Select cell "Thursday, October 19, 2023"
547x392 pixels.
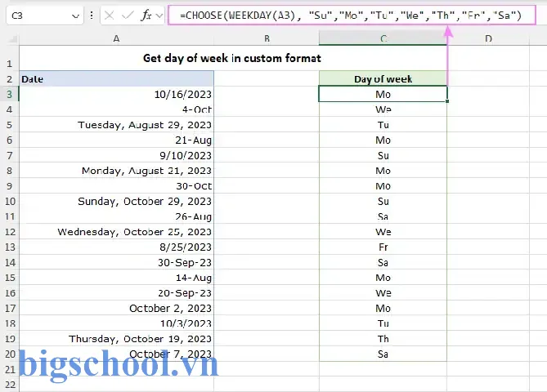coord(117,339)
